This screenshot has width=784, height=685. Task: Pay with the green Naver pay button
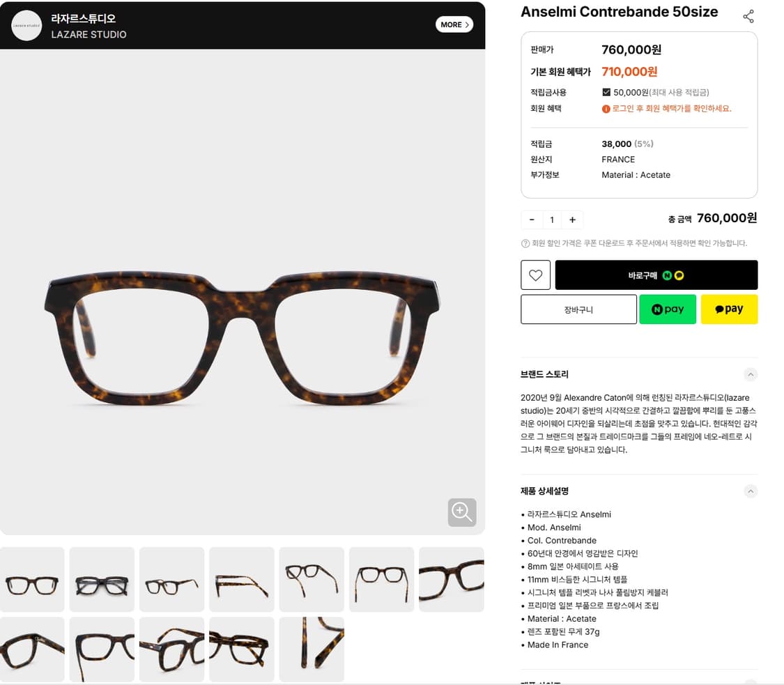(x=668, y=309)
